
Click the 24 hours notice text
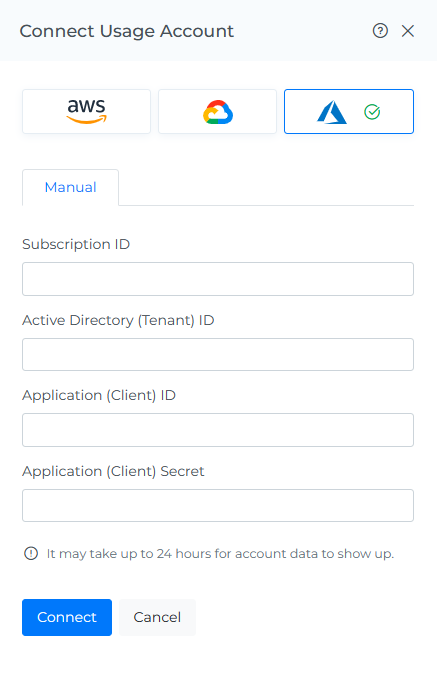pyautogui.click(x=220, y=554)
